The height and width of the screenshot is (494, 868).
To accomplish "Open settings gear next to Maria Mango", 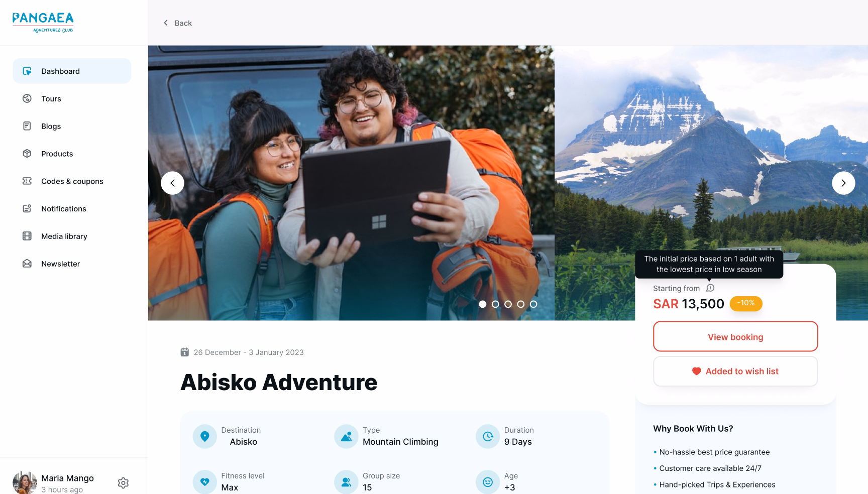I will [x=123, y=483].
